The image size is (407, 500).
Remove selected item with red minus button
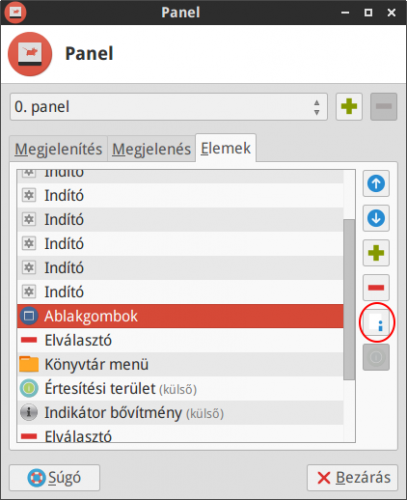[376, 288]
